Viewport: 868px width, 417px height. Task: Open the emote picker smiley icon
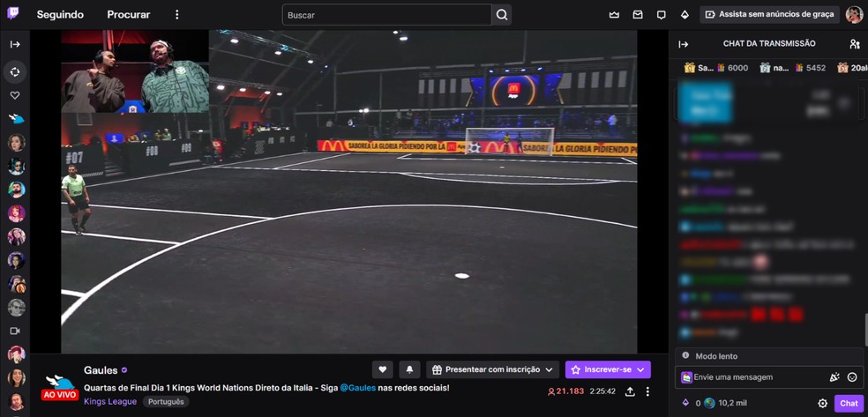852,377
